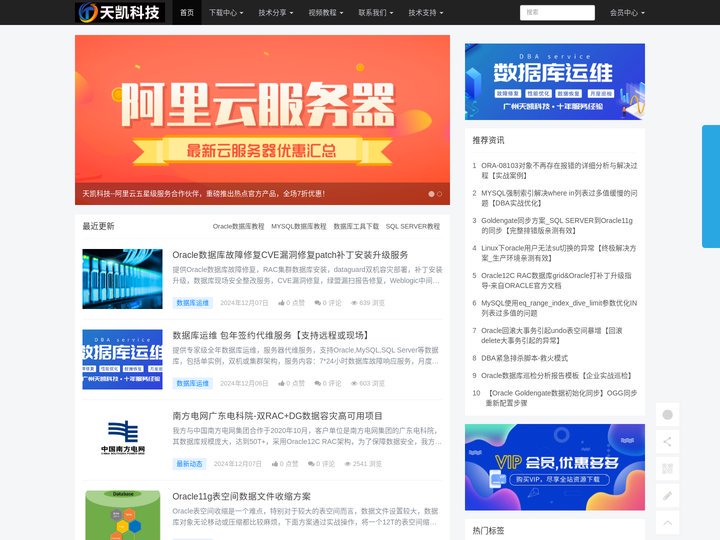Viewport: 720px width, 540px height.
Task: Open the 数据库运维 sidebar banner ad
Action: [x=555, y=82]
